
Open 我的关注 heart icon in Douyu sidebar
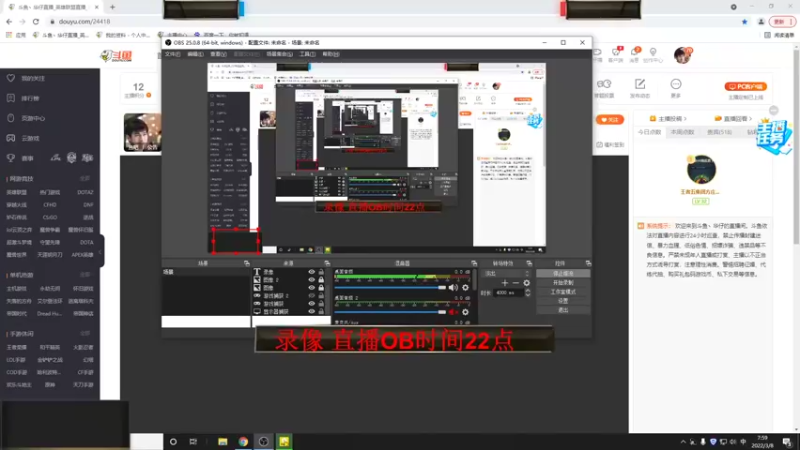11,78
